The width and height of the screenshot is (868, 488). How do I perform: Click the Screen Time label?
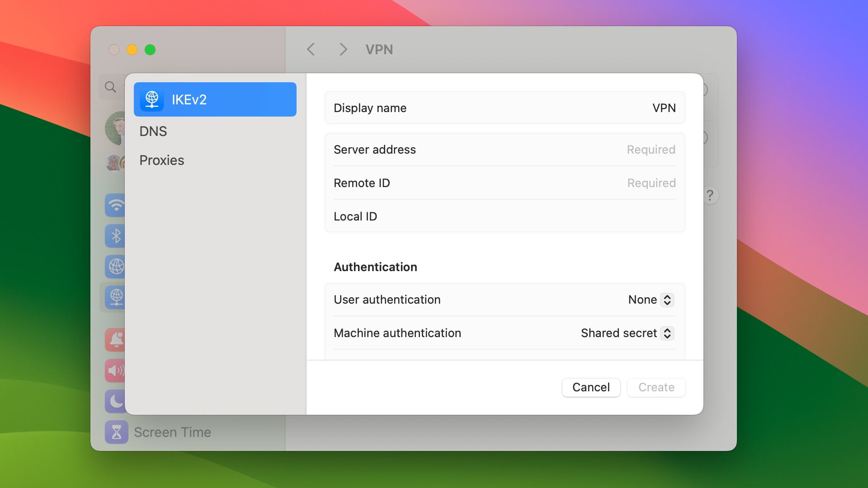(x=172, y=432)
